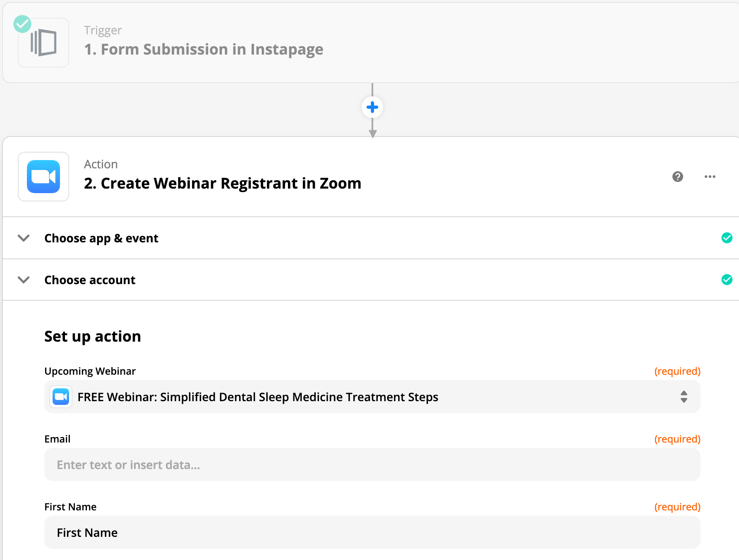Viewport: 739px width, 560px height.
Task: Click the Email field label
Action: (x=58, y=439)
